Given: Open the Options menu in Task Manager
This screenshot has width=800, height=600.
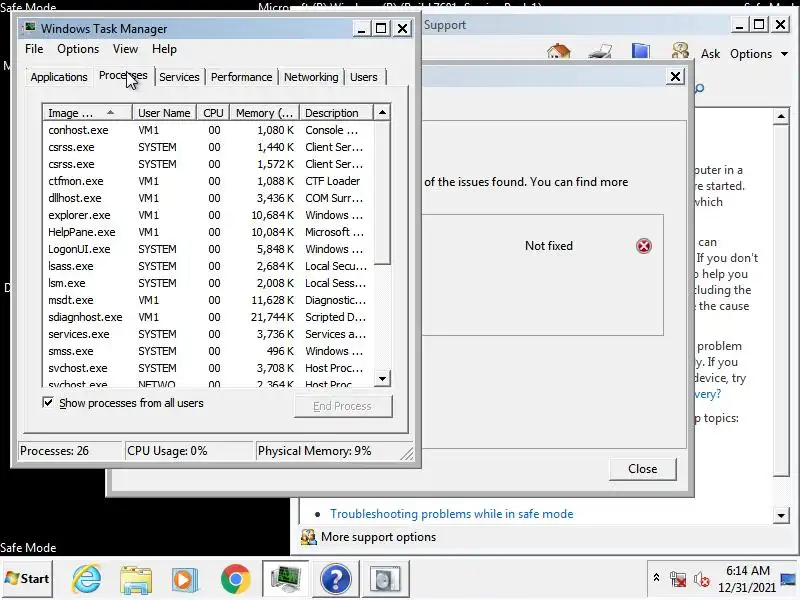Looking at the screenshot, I should pos(78,49).
